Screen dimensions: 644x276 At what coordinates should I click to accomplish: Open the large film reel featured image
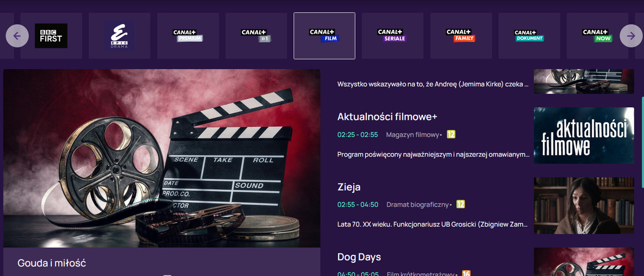click(162, 158)
